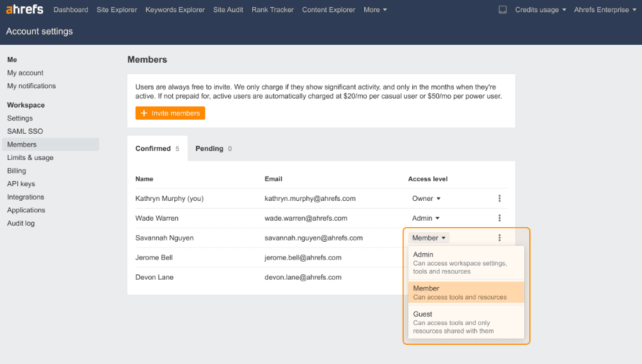642x364 pixels.
Task: Open API keys page
Action: (x=21, y=184)
